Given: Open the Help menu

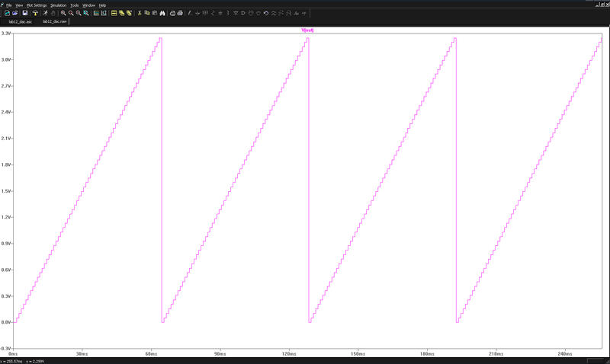Looking at the screenshot, I should (x=102, y=5).
